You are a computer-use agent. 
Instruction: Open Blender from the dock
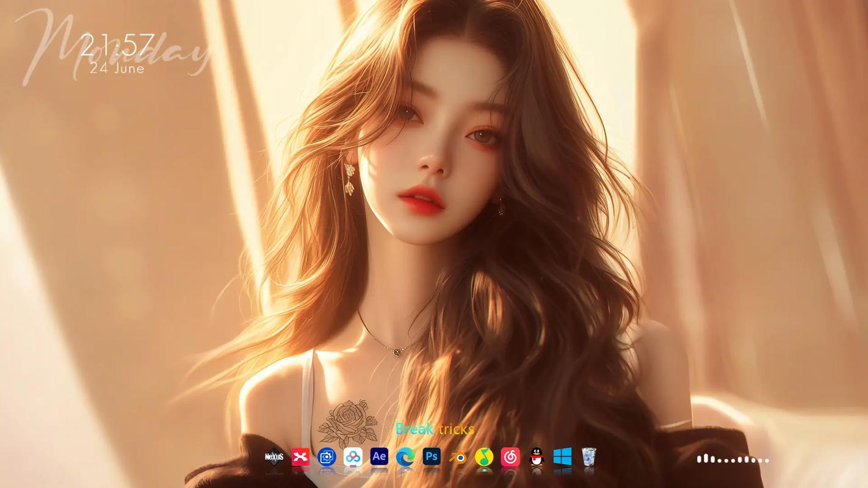(x=458, y=456)
